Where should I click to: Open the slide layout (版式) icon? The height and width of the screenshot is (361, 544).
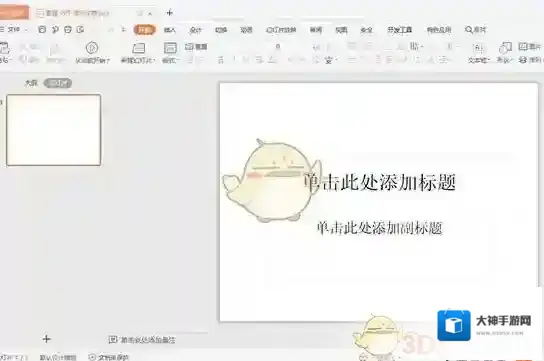[170, 48]
